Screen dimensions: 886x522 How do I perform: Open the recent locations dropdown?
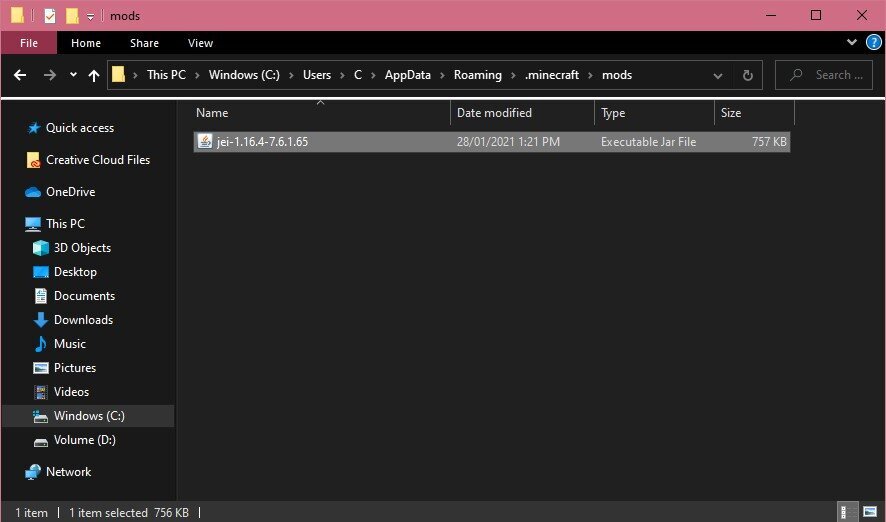[73, 75]
